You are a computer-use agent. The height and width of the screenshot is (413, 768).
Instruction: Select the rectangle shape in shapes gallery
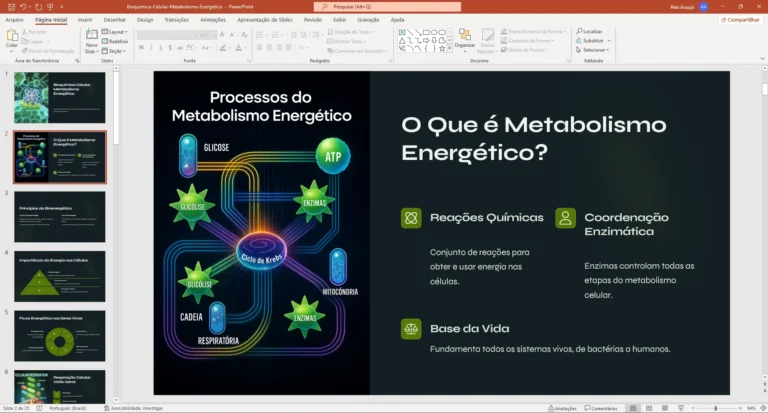pyautogui.click(x=426, y=32)
